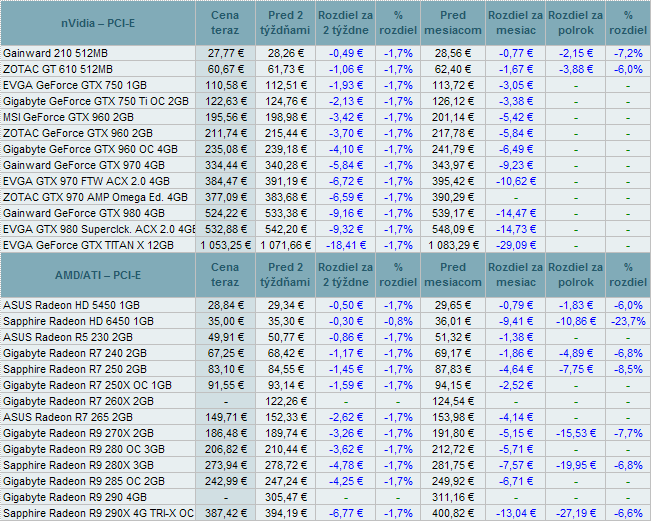Select Sapphire Radeon HD 6450 1GB name
The image size is (651, 521).
pos(78,321)
